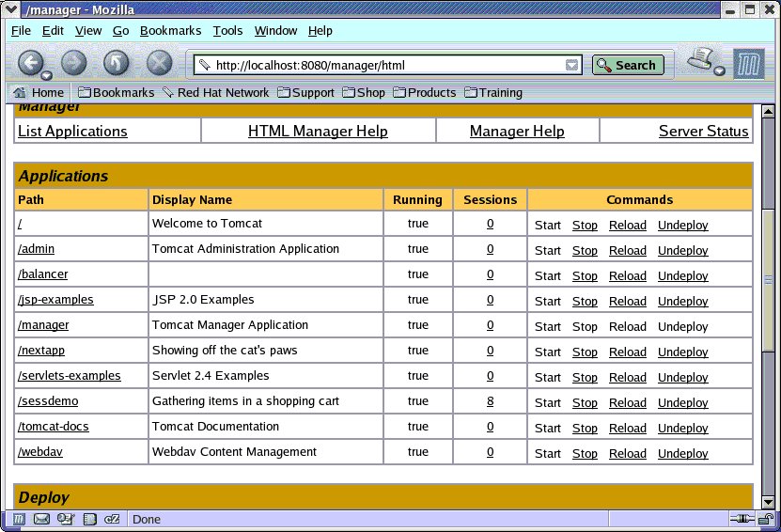This screenshot has height=532, width=781.
Task: Click into the URL address field
Action: [x=388, y=65]
